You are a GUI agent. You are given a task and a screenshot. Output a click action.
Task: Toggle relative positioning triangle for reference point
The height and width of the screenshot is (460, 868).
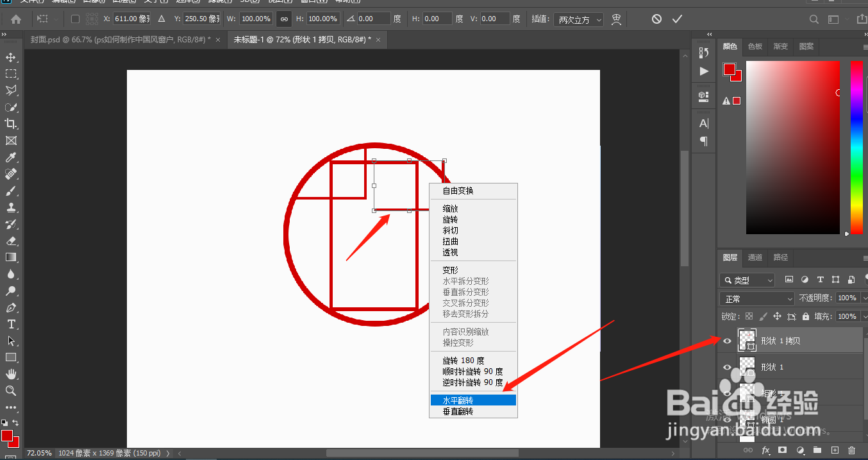pyautogui.click(x=162, y=19)
